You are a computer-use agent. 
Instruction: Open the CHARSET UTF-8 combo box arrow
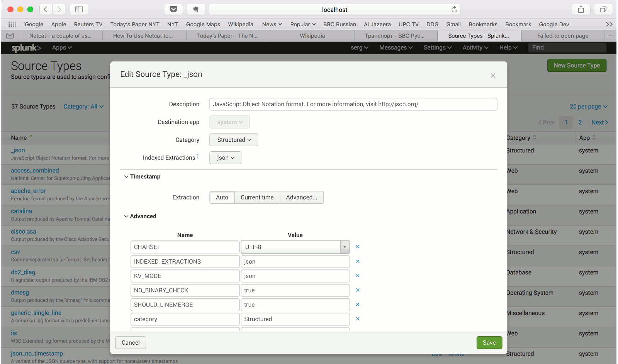click(345, 247)
